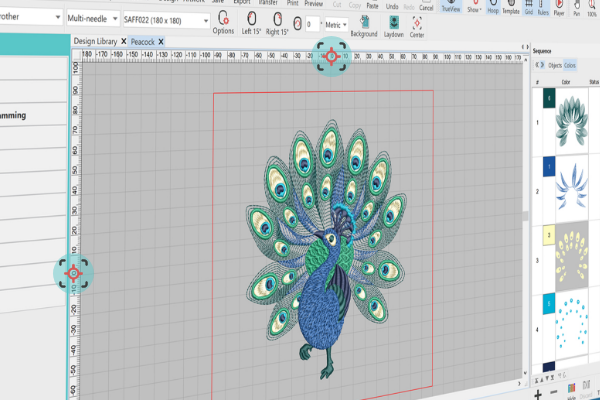Click the Print button
600x400 pixels.
pos(293,3)
